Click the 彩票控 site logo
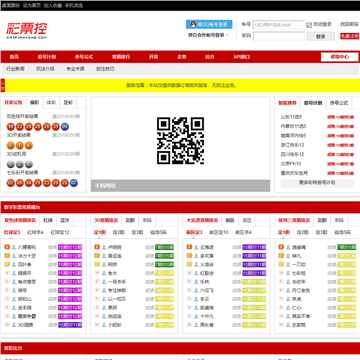The image size is (360, 360). [27, 30]
